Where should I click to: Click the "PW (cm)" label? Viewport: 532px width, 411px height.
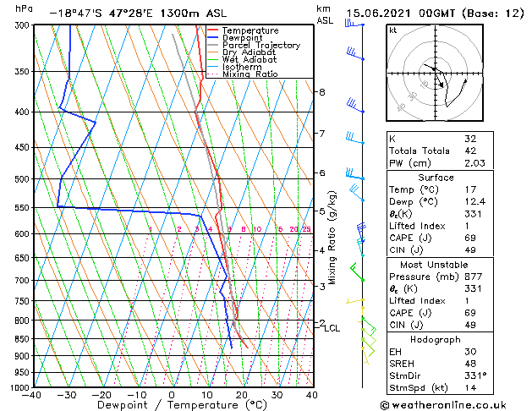(410, 163)
